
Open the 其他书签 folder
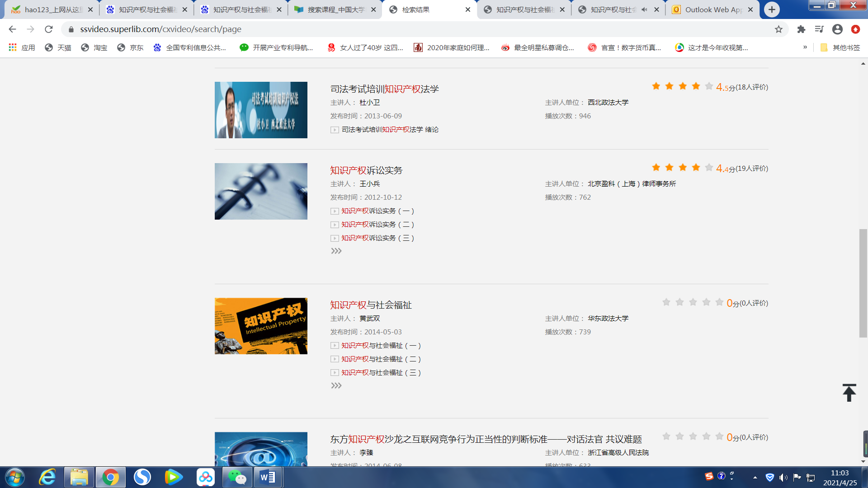click(840, 47)
